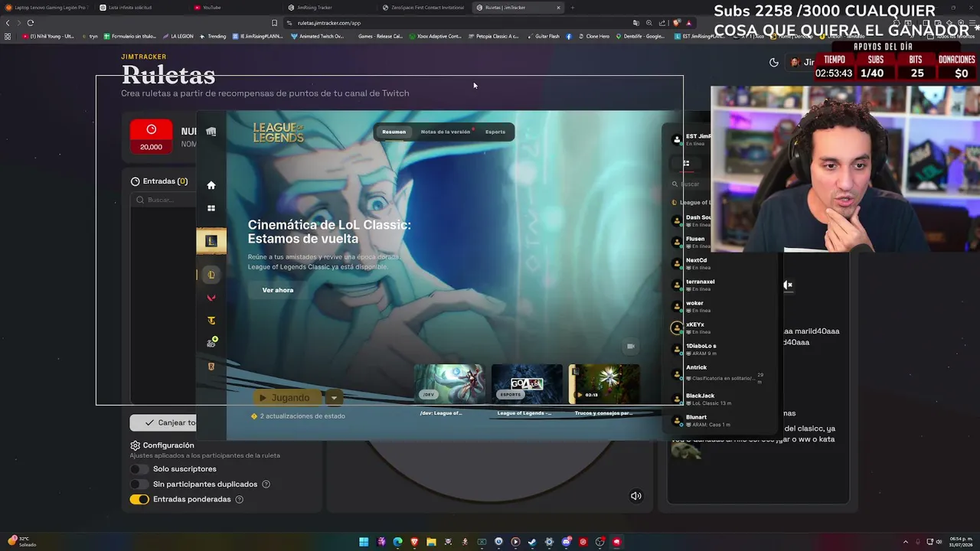Disable Entradas ponderadas switch
The width and height of the screenshot is (980, 551).
(x=139, y=500)
